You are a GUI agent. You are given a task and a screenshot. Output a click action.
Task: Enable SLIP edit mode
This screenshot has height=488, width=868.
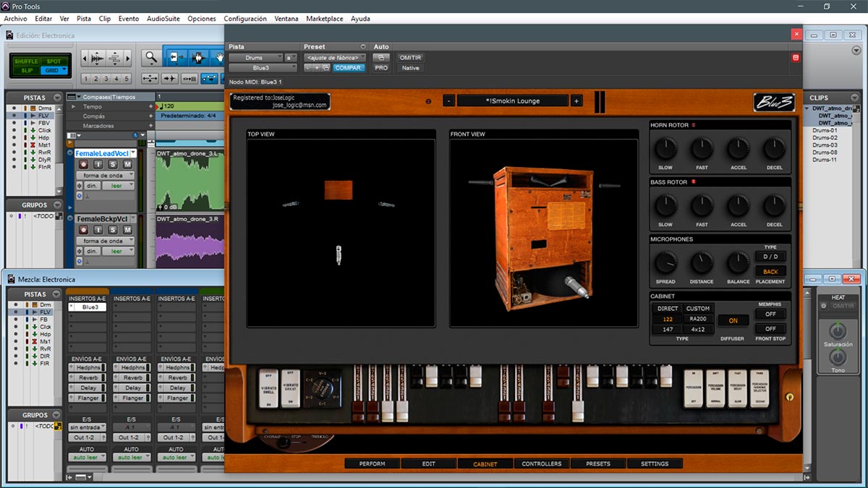point(26,70)
